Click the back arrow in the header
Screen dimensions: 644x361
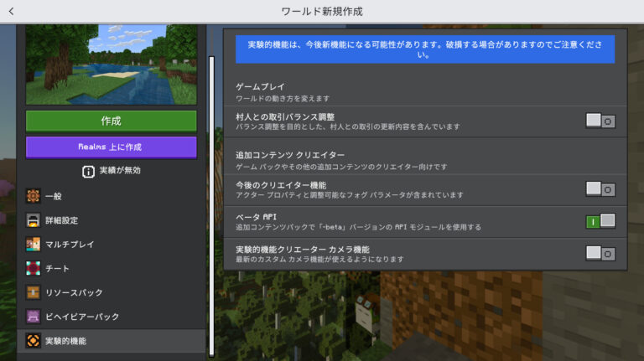[x=11, y=12]
